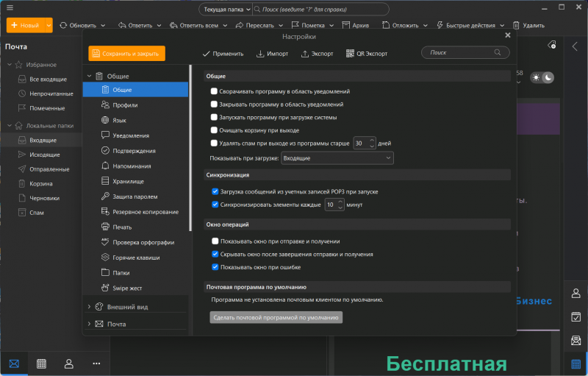Uncheck POP3 download on startup
The image size is (588, 376).
215,192
